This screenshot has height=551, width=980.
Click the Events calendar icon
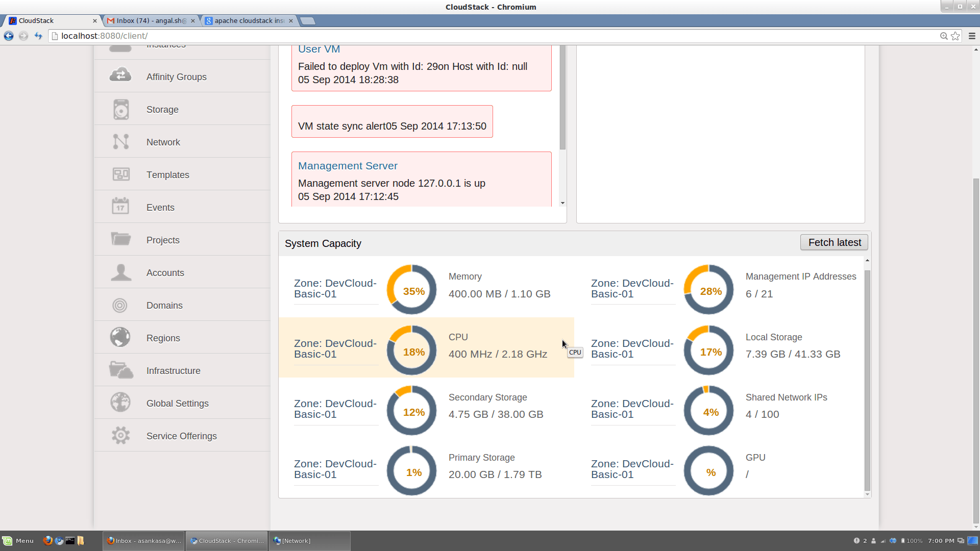(120, 207)
